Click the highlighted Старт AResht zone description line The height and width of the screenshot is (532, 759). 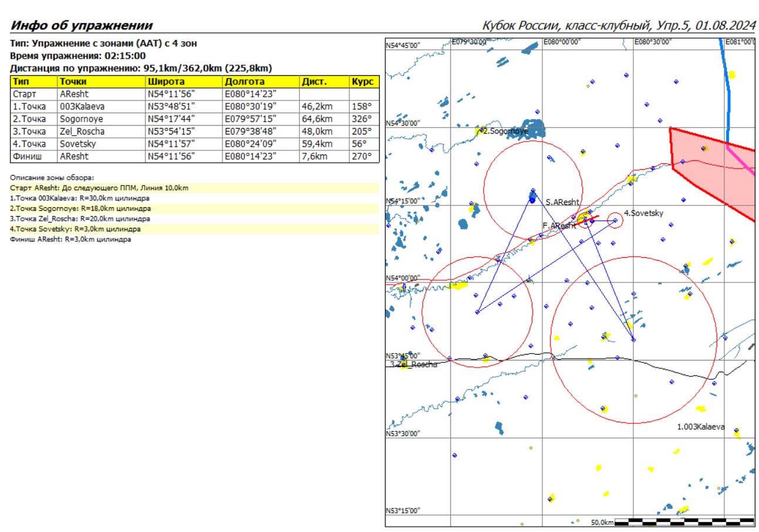(100, 188)
